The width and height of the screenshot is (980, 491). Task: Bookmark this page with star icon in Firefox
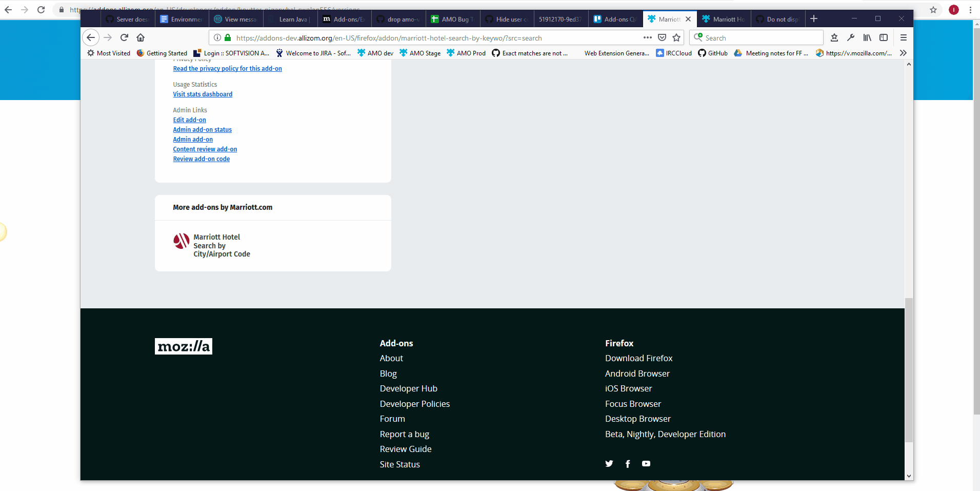point(676,37)
